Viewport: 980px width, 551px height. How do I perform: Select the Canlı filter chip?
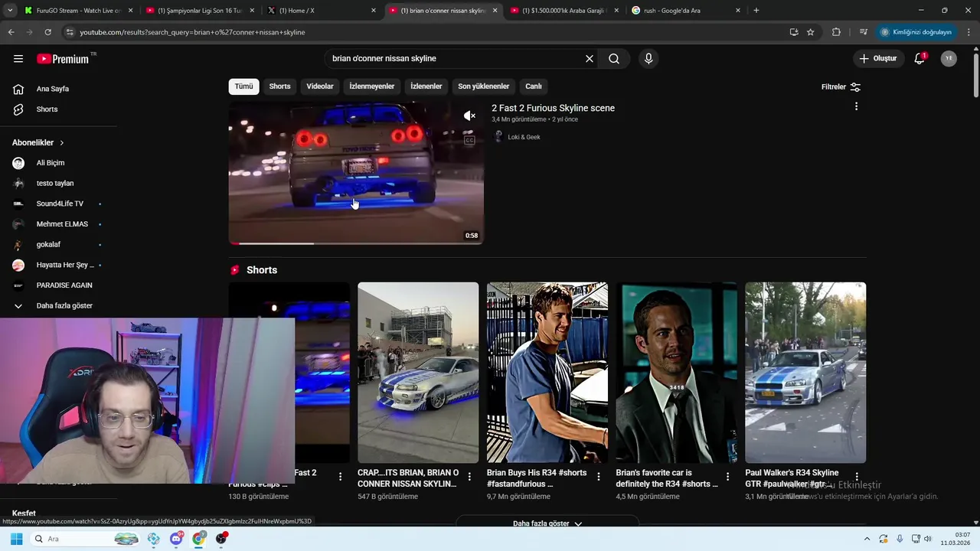coord(534,86)
